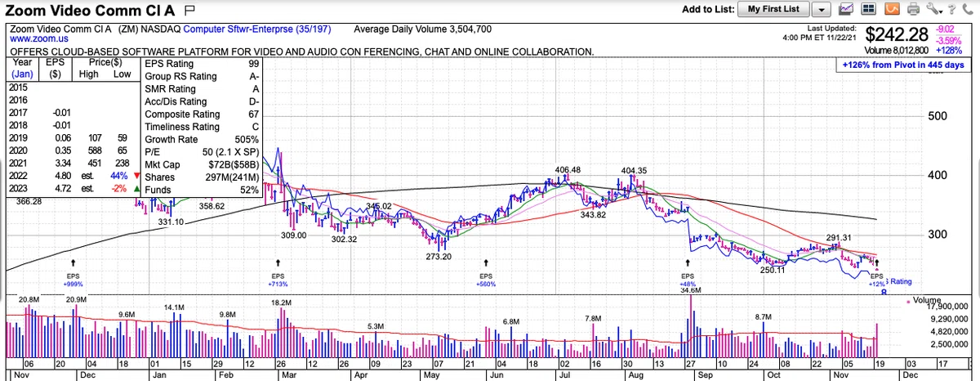Click red down arrow beside 44% estimate
This screenshot has height=381, width=980.
tap(136, 176)
